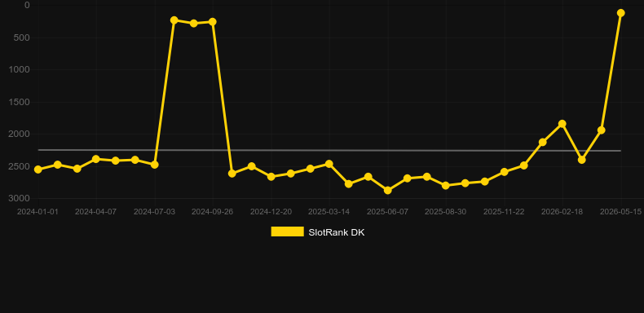Viewport: 644px width, 313px height.
Task: Click the 2026-05-15 x-axis date label
Action: pos(620,212)
